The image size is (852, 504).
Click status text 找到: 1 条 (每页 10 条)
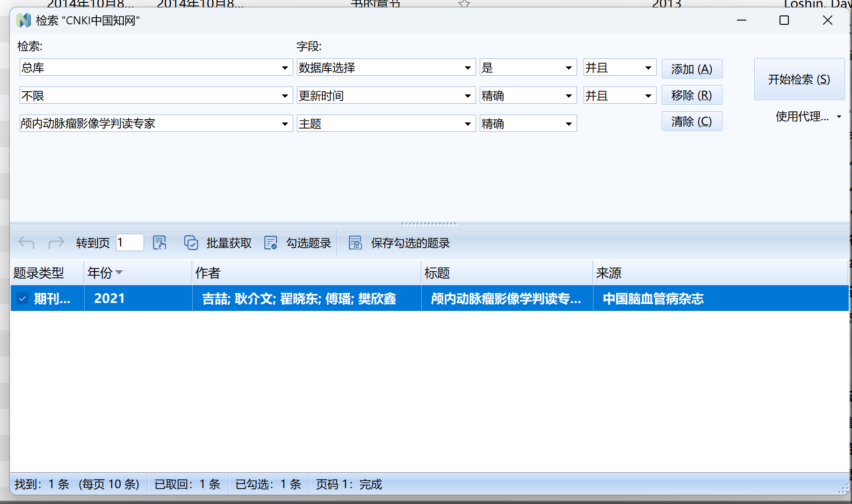click(77, 484)
